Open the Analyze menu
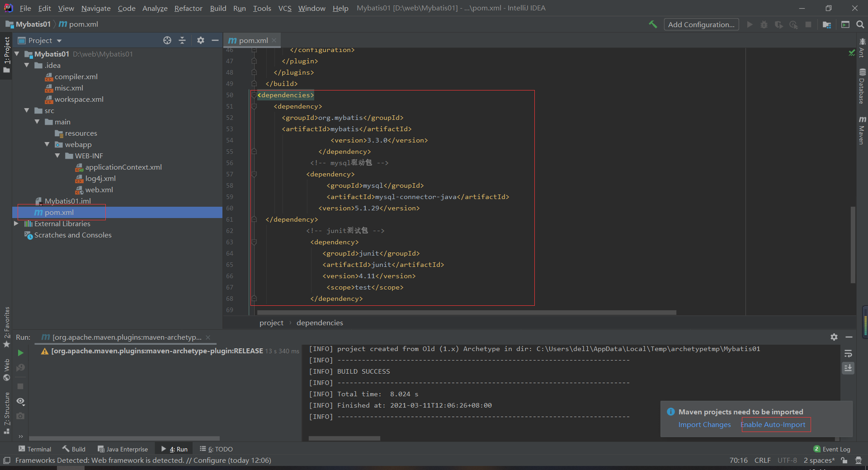The image size is (868, 470). [155, 8]
